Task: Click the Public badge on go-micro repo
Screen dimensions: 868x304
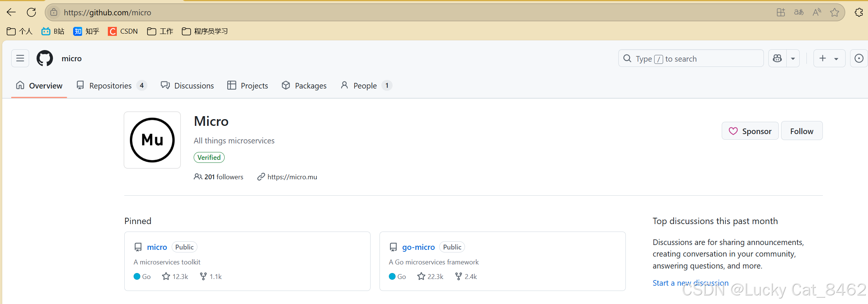Action: 452,247
